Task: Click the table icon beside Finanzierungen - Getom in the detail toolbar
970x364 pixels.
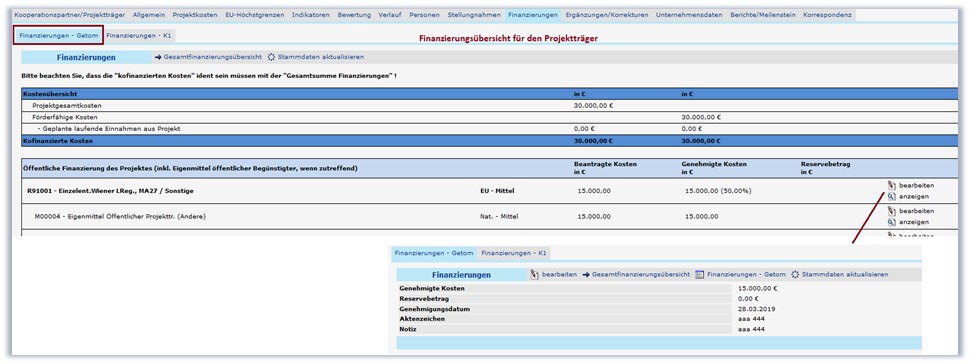Action: [700, 274]
